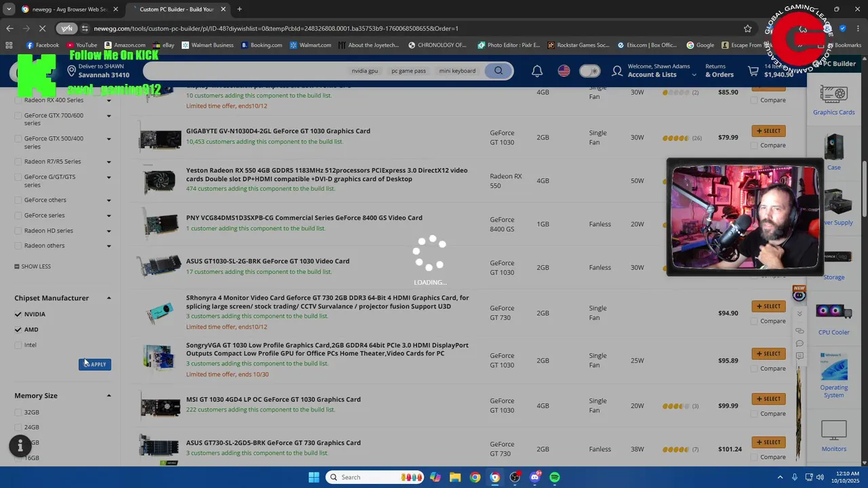Open File Explorer from the taskbar
The height and width of the screenshot is (488, 868).
point(455,477)
